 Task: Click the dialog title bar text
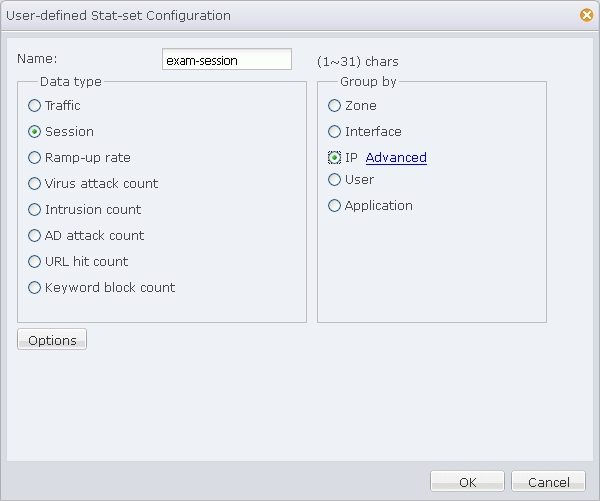point(119,15)
